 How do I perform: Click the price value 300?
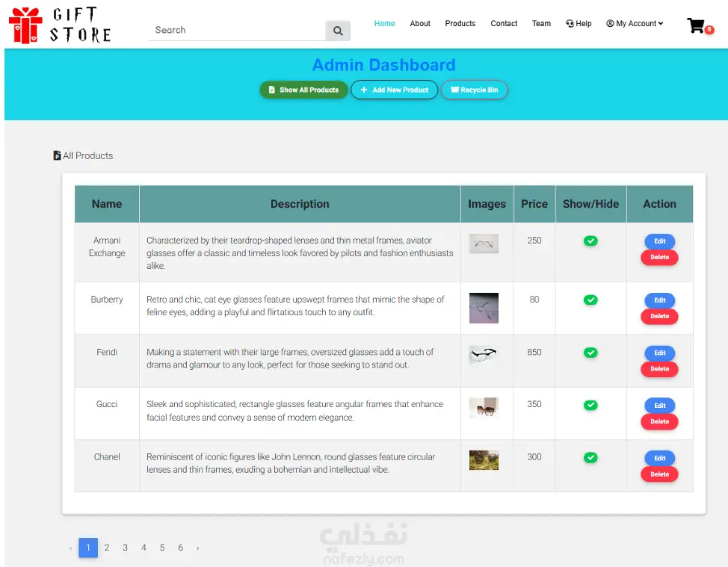click(x=534, y=456)
